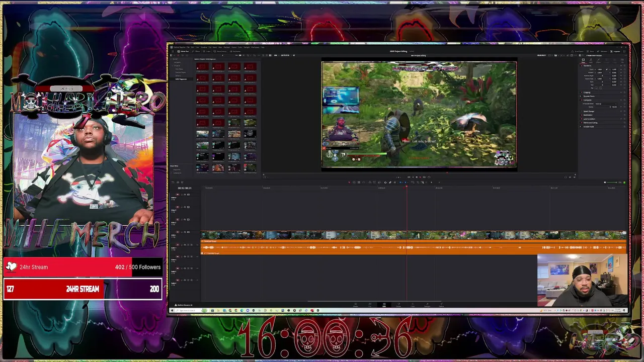Disable the Transform section toggle
Viewport: 644px width, 362px height.
pyautogui.click(x=582, y=66)
